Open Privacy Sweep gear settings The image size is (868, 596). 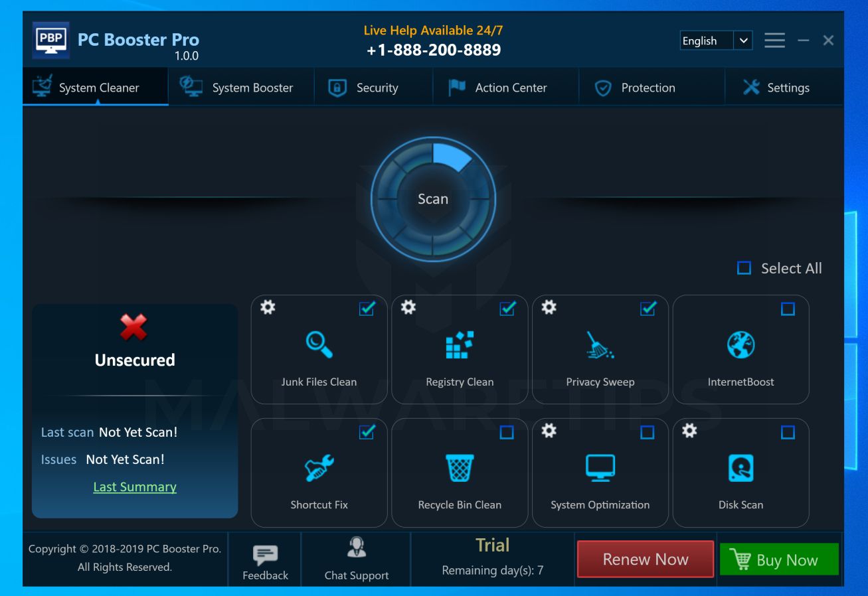[x=549, y=307]
